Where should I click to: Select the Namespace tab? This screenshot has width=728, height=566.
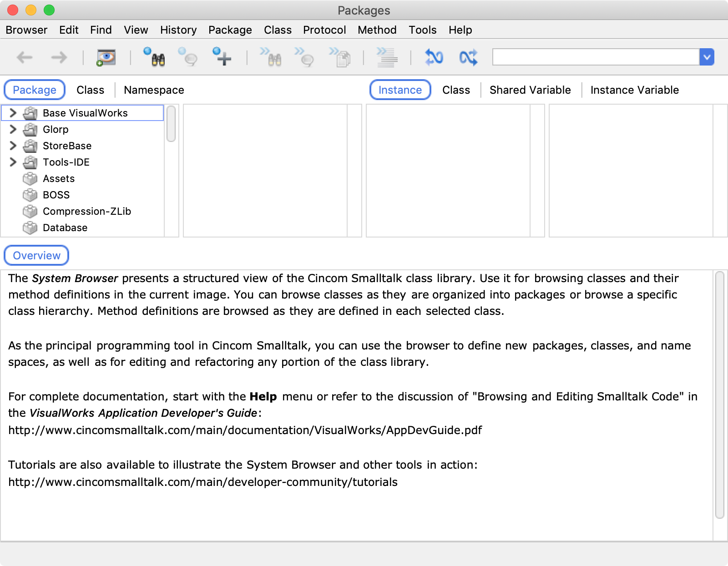(154, 90)
